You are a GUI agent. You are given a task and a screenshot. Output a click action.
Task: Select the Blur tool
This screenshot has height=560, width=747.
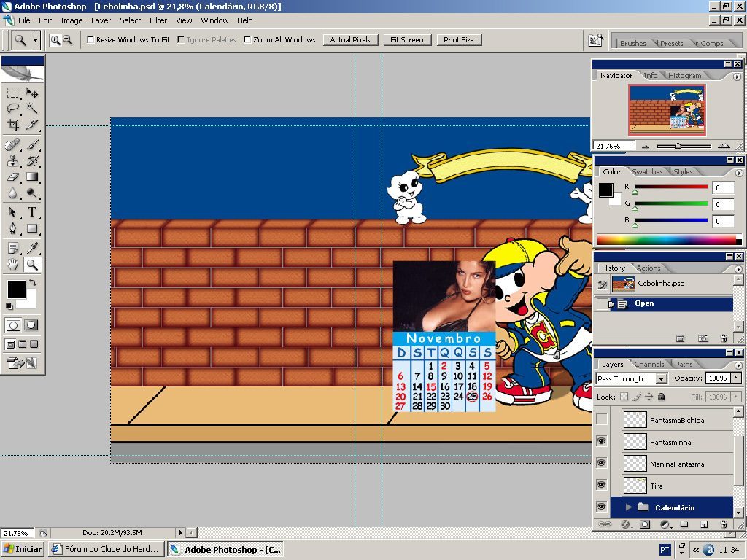point(13,192)
